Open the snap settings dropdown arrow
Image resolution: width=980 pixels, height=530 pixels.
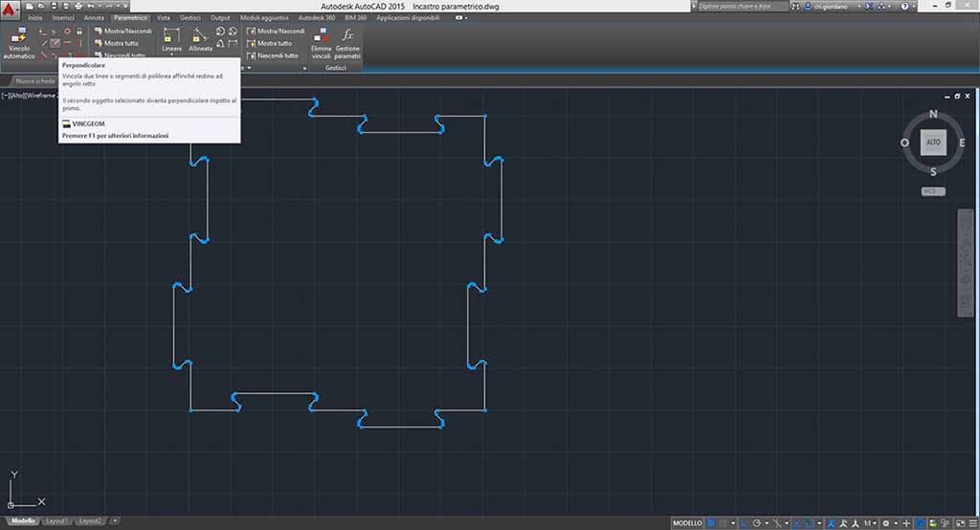pos(733,523)
